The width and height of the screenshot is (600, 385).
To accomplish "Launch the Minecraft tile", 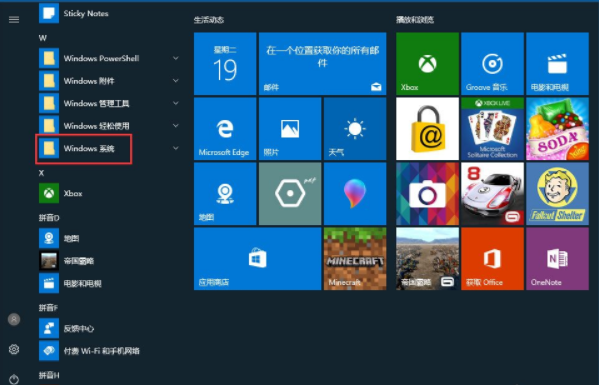I will (355, 259).
